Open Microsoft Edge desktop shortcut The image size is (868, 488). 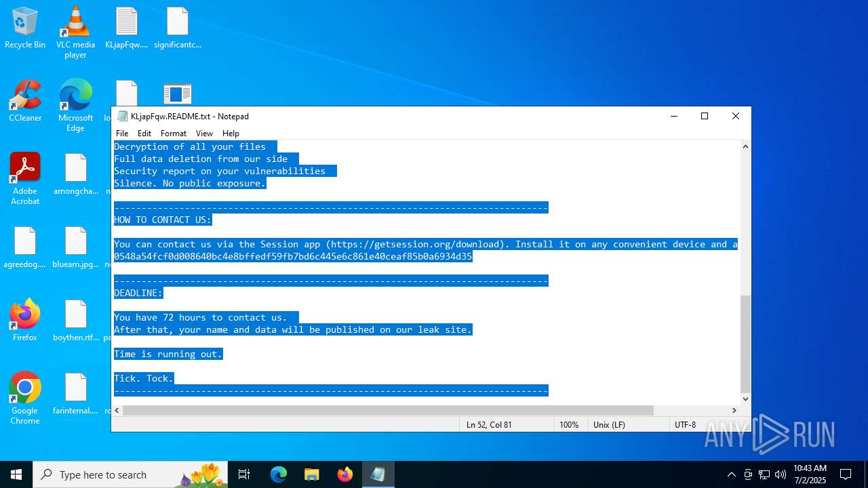pyautogui.click(x=75, y=105)
